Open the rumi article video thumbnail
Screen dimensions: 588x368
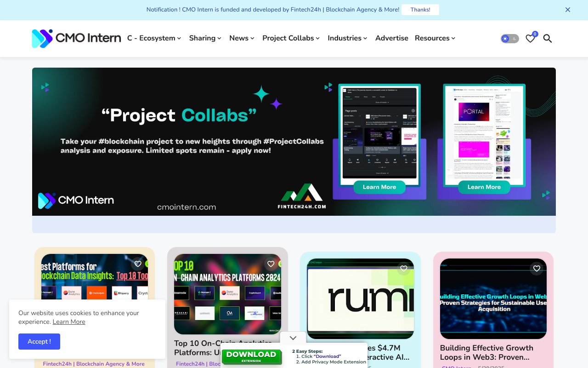point(360,298)
